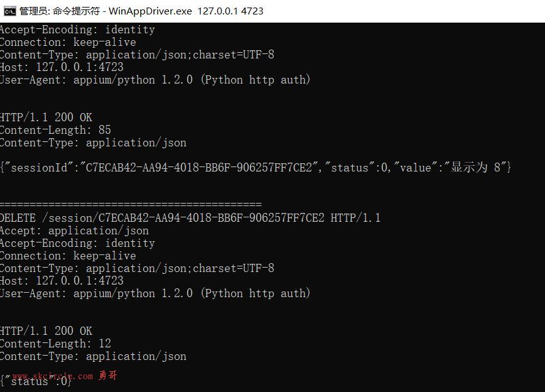545x392 pixels.
Task: Click the final status:0 JSON output
Action: point(36,381)
